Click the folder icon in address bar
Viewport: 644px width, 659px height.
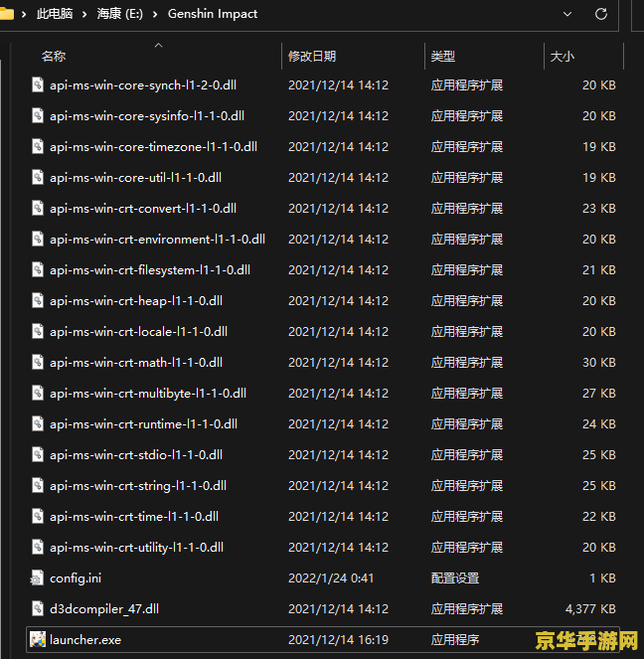[6, 14]
